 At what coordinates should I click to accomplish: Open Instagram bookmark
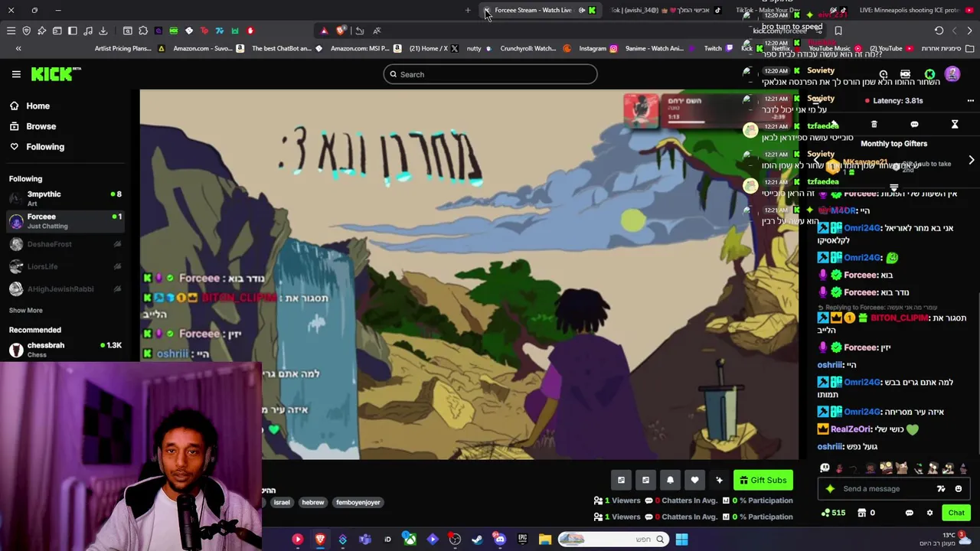[597, 48]
